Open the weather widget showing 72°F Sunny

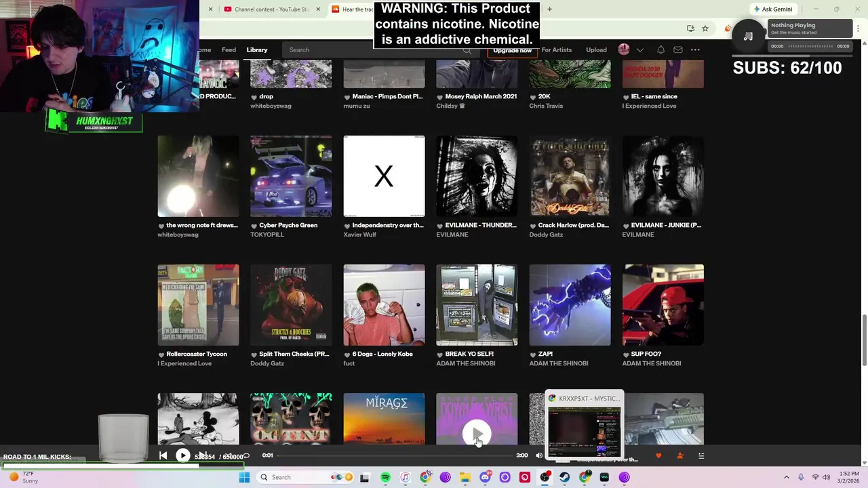(24, 477)
